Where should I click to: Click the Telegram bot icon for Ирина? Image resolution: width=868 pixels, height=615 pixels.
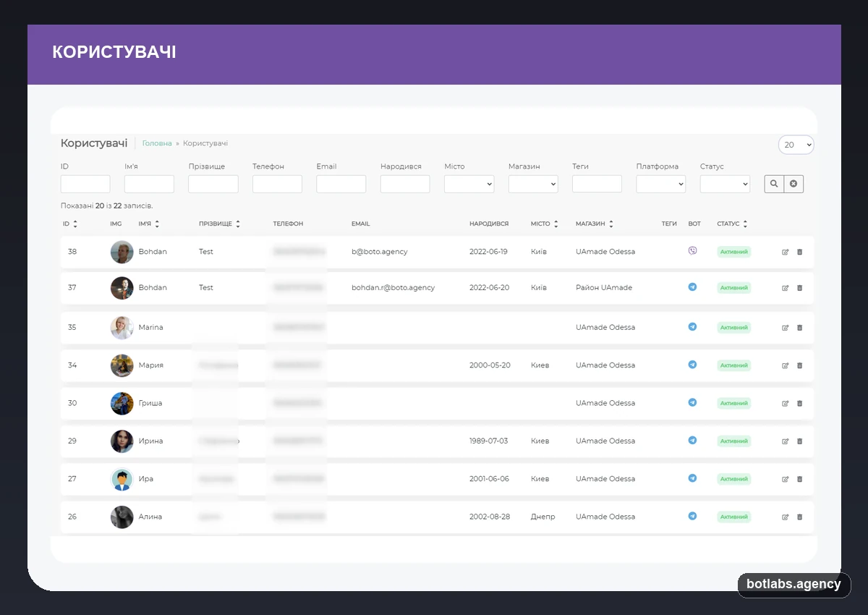tap(692, 440)
